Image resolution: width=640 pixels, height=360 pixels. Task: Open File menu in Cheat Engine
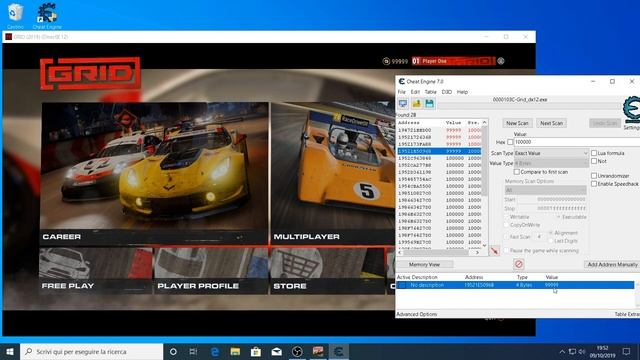[x=402, y=92]
